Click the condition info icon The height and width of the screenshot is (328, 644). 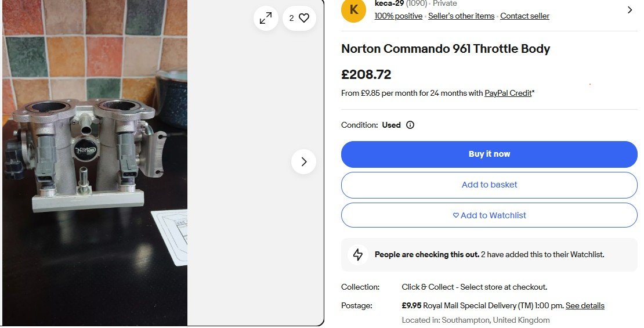410,125
